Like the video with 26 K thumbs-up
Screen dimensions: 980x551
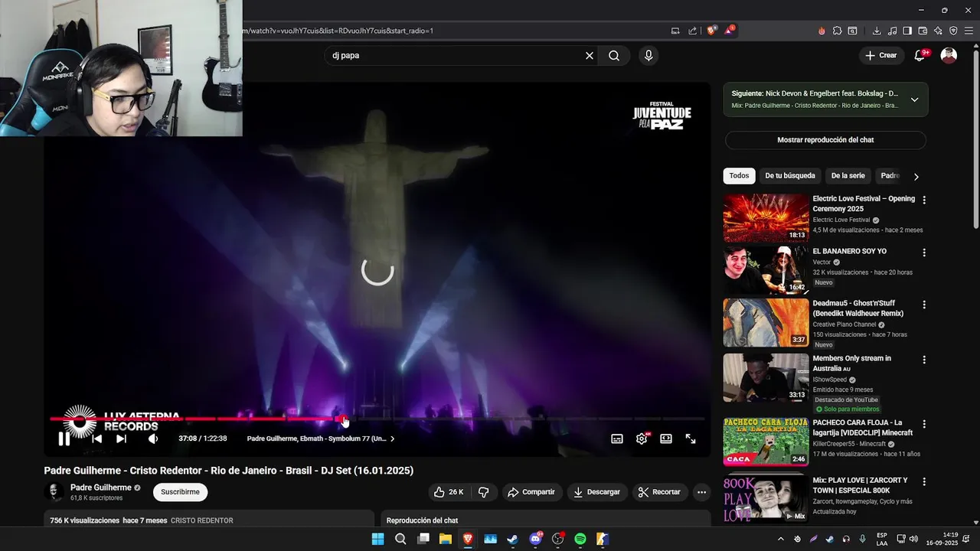(449, 492)
